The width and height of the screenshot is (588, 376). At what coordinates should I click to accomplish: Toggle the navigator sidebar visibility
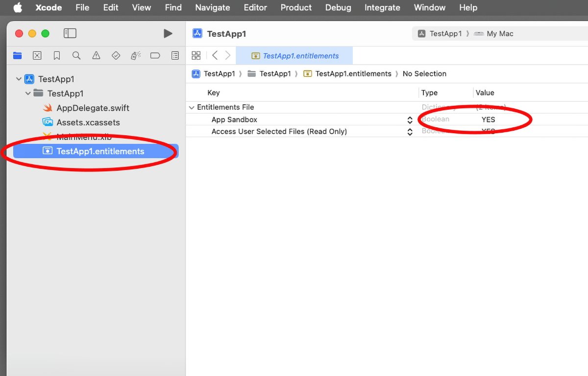tap(70, 33)
